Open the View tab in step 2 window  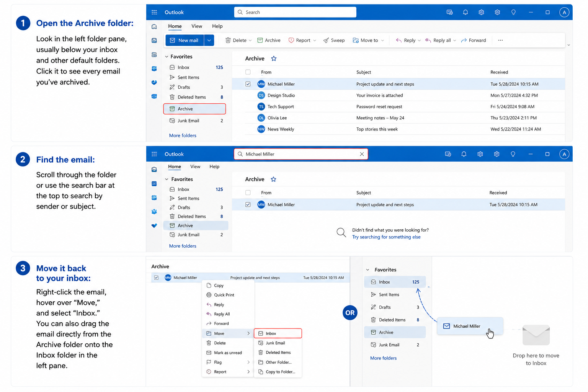(195, 167)
